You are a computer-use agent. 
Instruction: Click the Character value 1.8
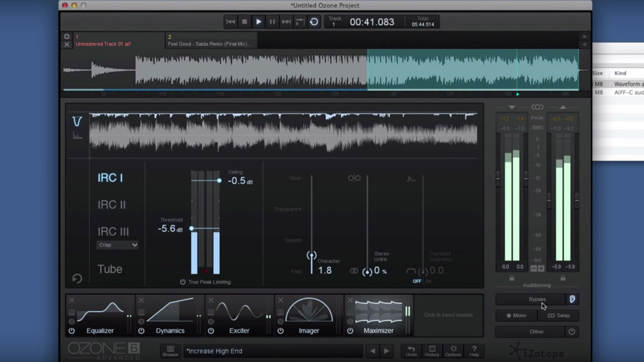click(x=325, y=270)
